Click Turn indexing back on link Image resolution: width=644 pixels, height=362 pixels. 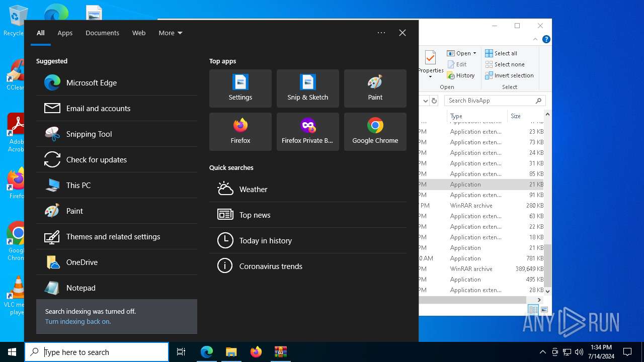[78, 322]
